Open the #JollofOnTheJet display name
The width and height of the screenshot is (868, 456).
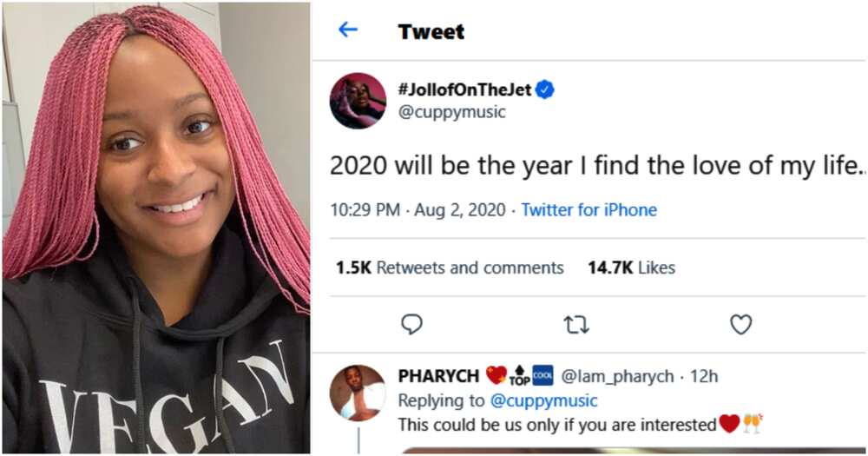pos(464,89)
